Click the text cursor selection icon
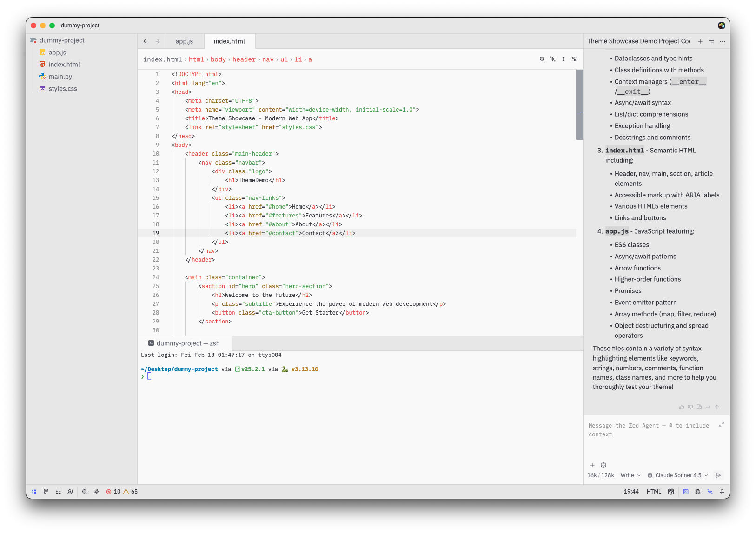 click(x=564, y=59)
